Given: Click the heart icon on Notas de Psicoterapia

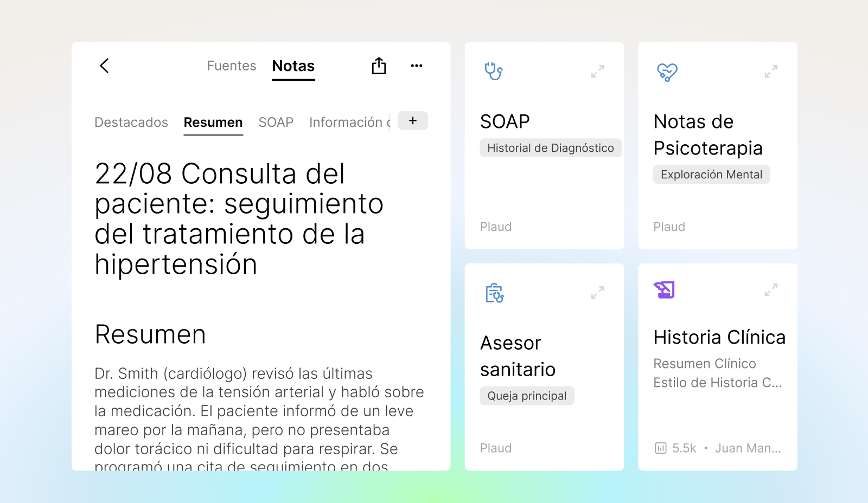Looking at the screenshot, I should (x=667, y=72).
